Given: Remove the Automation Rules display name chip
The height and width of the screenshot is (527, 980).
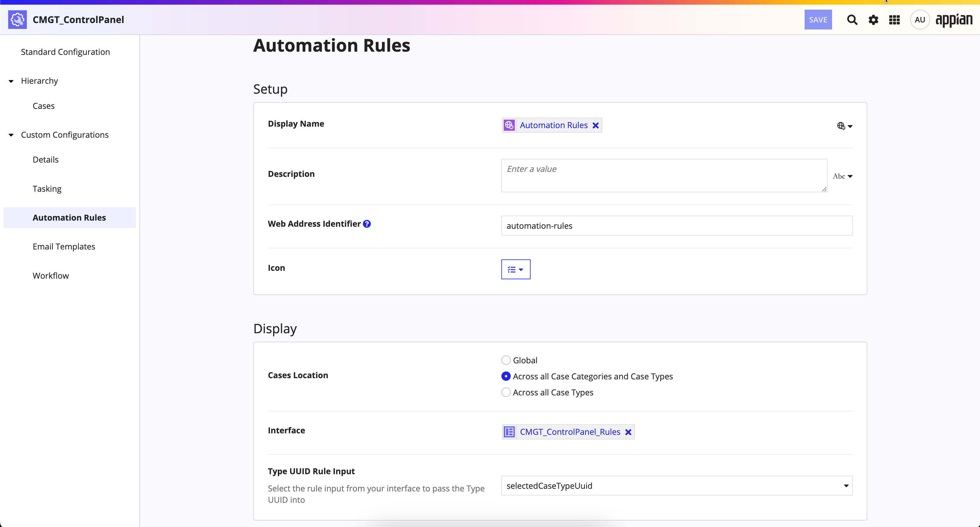Looking at the screenshot, I should pos(596,125).
